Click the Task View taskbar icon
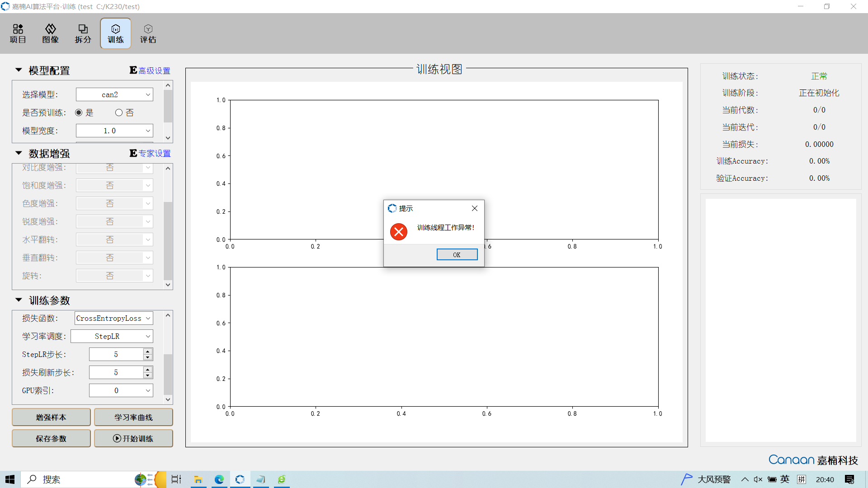This screenshot has height=488, width=868. pyautogui.click(x=176, y=479)
